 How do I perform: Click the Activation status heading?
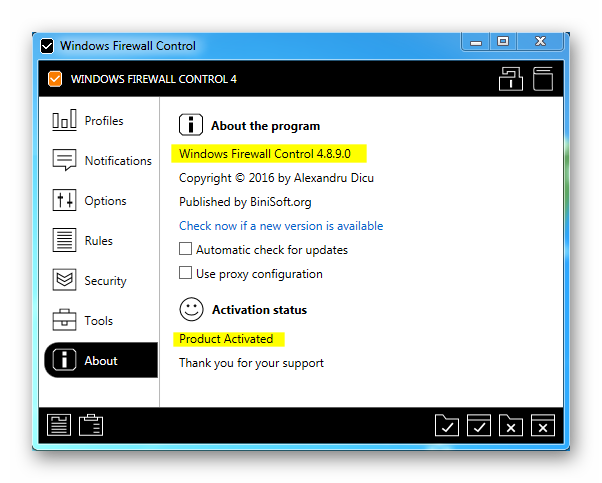tap(260, 309)
